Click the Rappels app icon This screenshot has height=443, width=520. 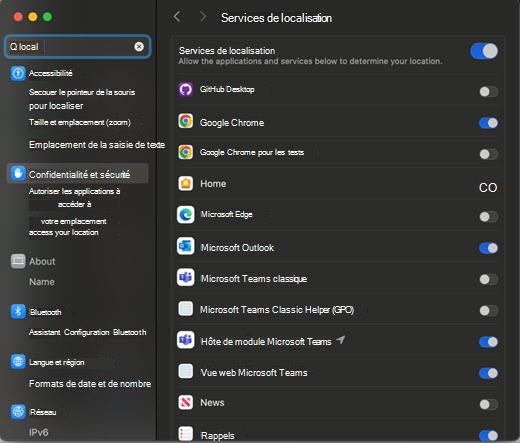tap(185, 434)
